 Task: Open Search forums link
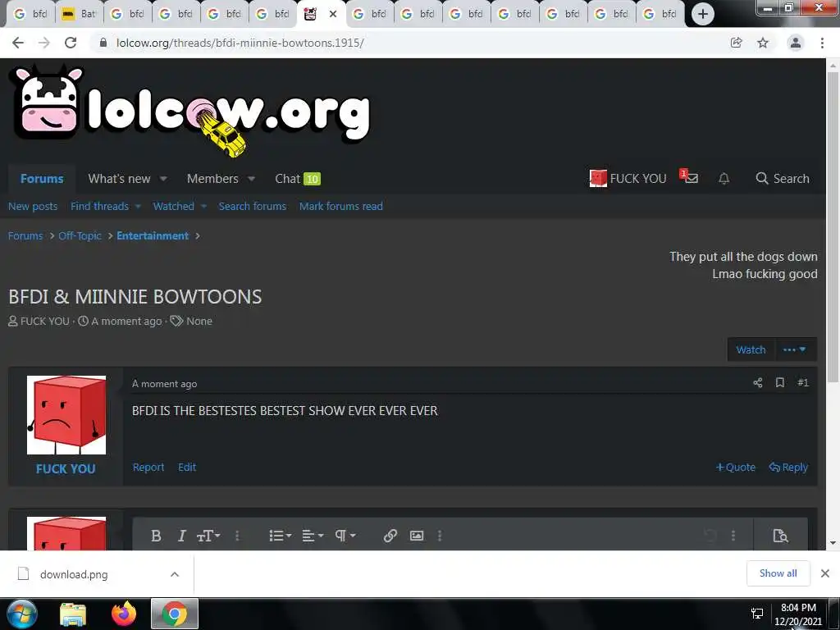pyautogui.click(x=253, y=206)
